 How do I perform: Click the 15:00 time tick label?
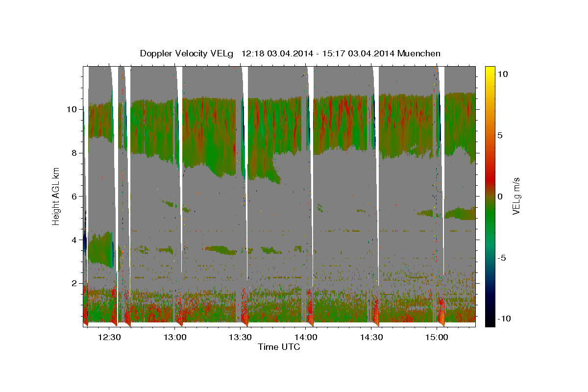tap(437, 337)
